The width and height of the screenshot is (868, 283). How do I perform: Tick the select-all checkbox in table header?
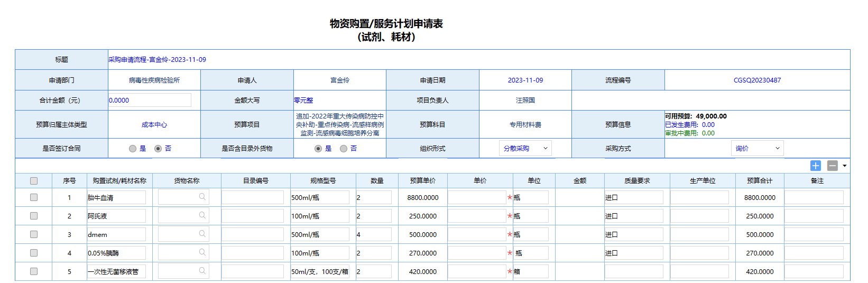[34, 181]
